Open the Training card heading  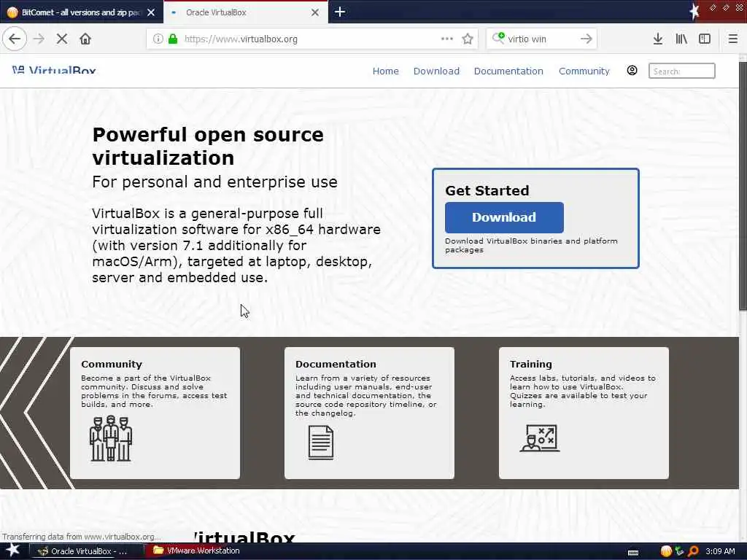[x=531, y=364]
